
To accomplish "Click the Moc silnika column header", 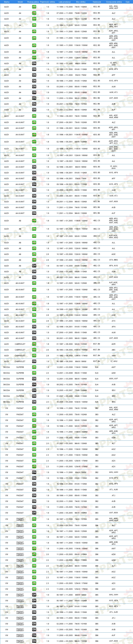I will (81, 2).
